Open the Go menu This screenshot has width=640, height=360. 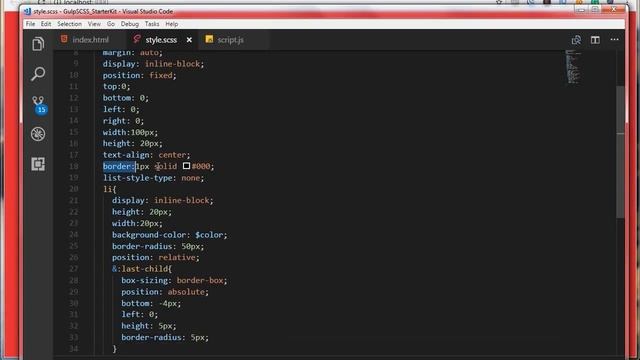(111, 24)
